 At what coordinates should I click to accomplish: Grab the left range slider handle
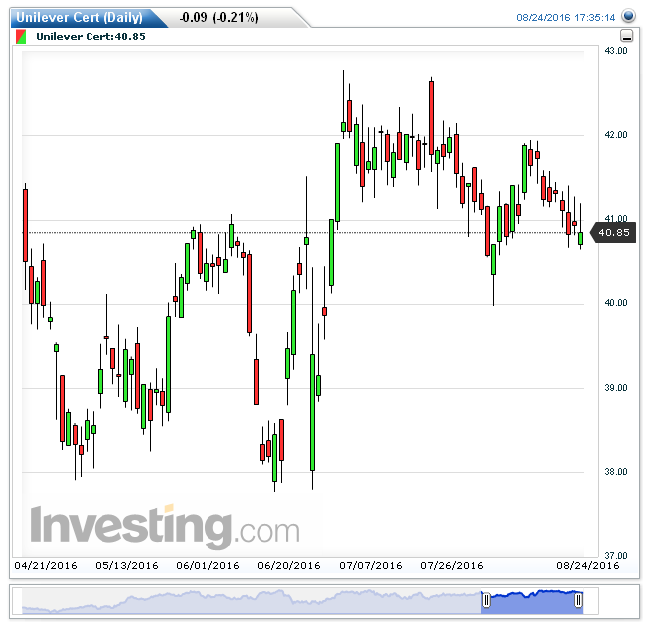click(486, 599)
